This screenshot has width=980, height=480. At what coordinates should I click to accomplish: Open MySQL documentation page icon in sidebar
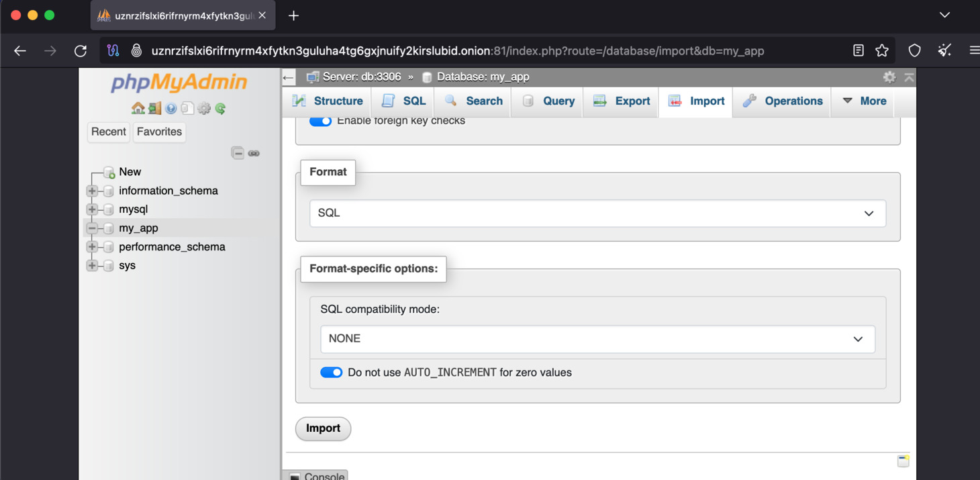[x=187, y=108]
